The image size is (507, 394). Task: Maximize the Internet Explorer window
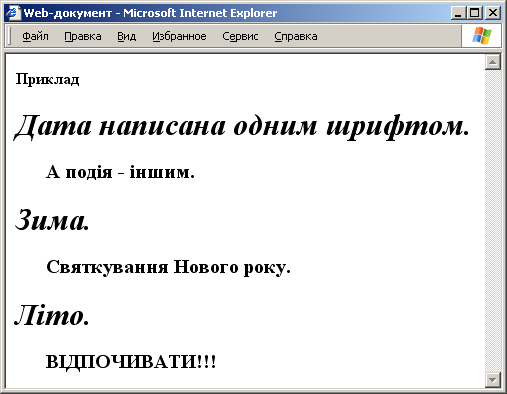coord(474,13)
